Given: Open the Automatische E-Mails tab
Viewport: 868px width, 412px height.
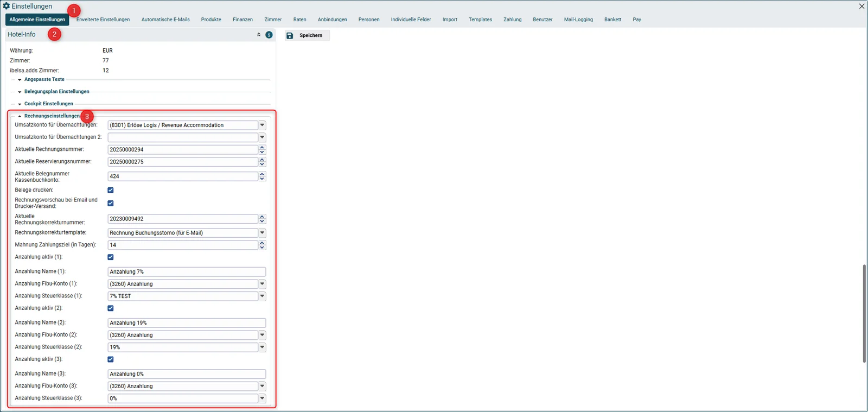Looking at the screenshot, I should click(x=165, y=20).
